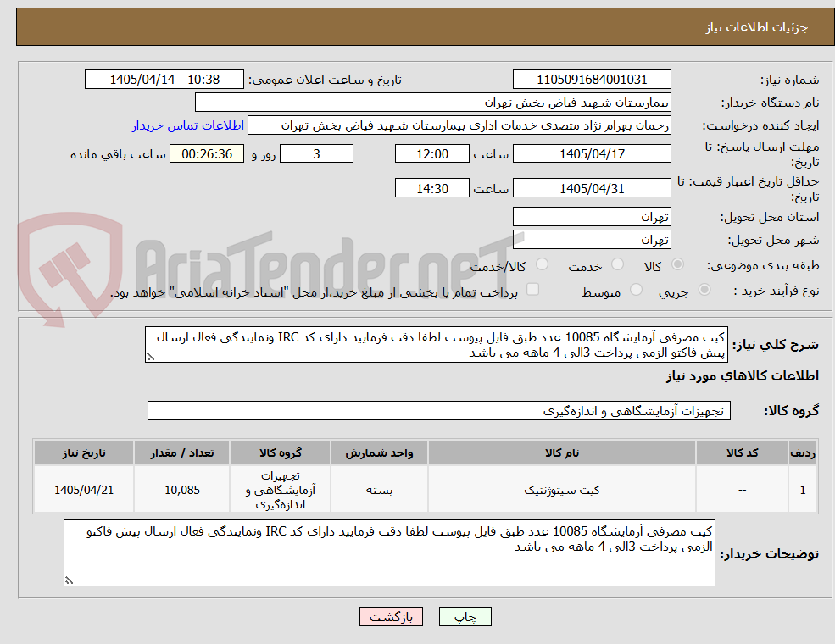Click the response deadline date 1405/04/17
This screenshot has width=835, height=644.
tap(592, 154)
